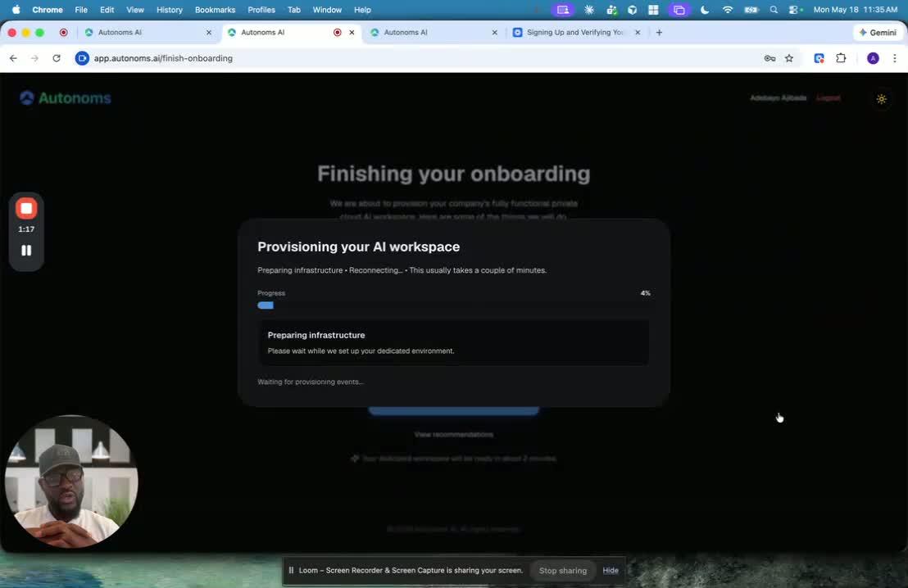Viewport: 908px width, 588px height.
Task: Open the Window menu
Action: [x=327, y=10]
